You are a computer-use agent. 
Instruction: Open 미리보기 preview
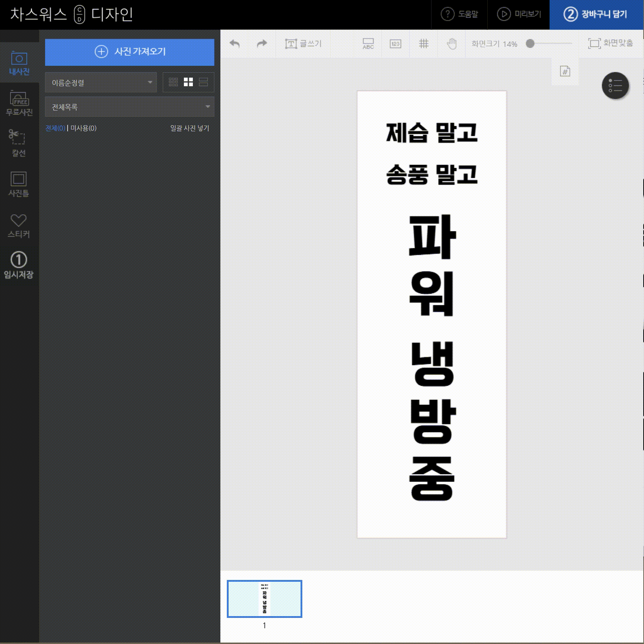click(x=519, y=14)
